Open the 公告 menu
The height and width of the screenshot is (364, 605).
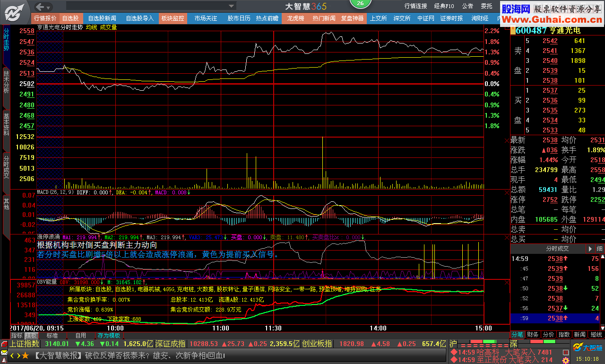467,6
